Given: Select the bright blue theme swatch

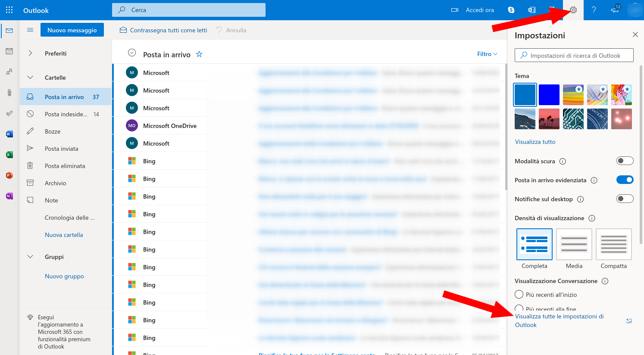Looking at the screenshot, I should tap(549, 95).
